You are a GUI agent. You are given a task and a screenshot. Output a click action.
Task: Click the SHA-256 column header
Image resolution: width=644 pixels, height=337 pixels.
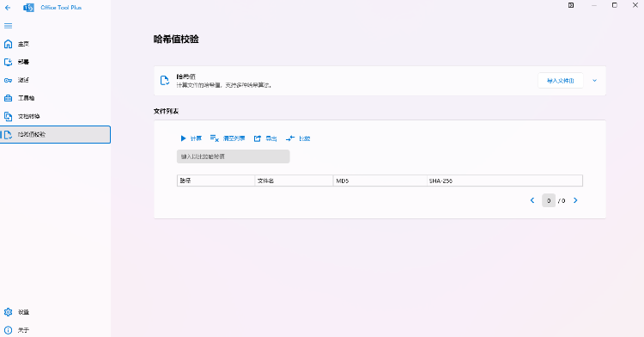click(505, 181)
